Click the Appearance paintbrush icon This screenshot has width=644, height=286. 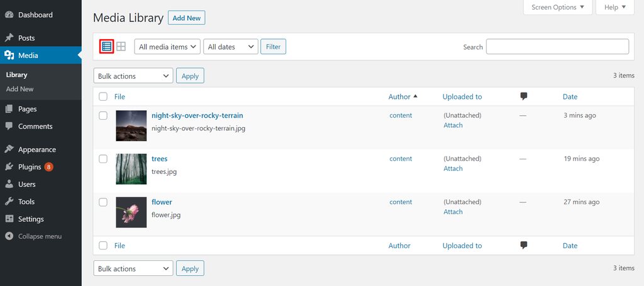click(9, 150)
